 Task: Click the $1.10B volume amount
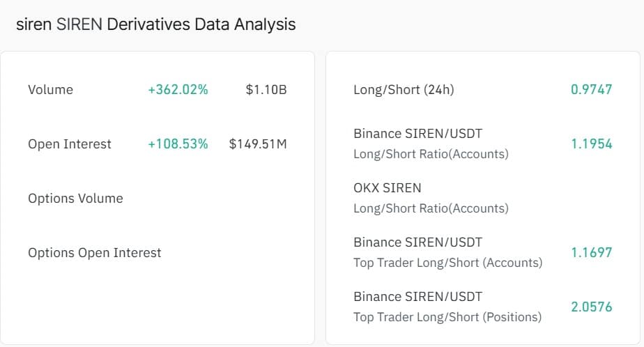[266, 90]
